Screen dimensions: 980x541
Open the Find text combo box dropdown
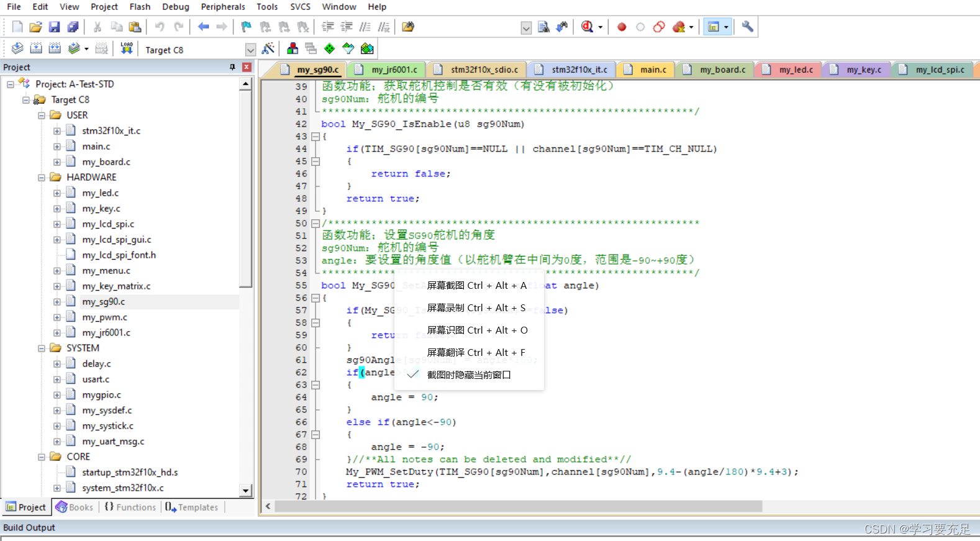[526, 28]
